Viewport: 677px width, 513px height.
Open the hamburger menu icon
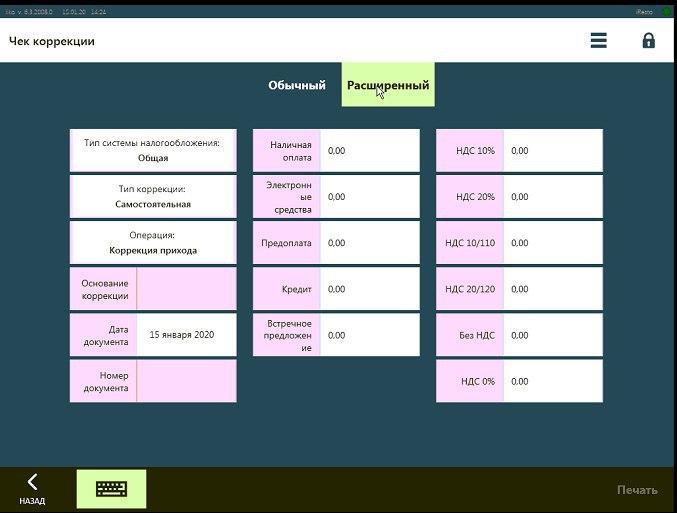pyautogui.click(x=598, y=41)
